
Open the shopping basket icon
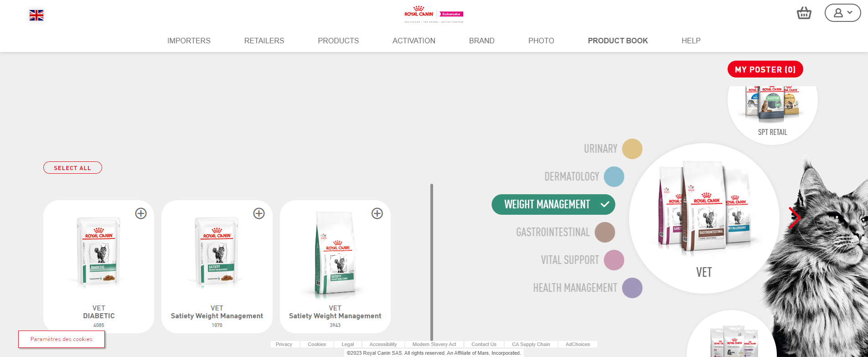coord(804,13)
